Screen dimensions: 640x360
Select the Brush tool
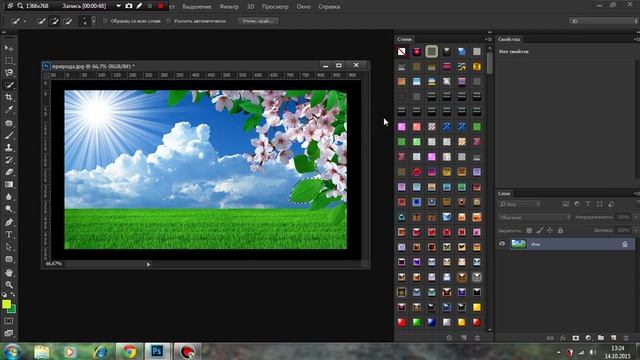[9, 135]
